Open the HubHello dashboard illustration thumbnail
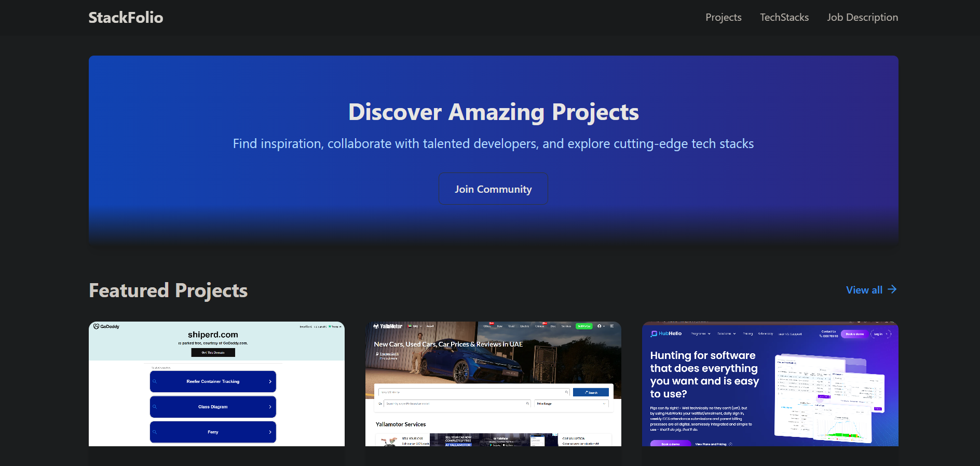980x466 pixels. click(828, 398)
